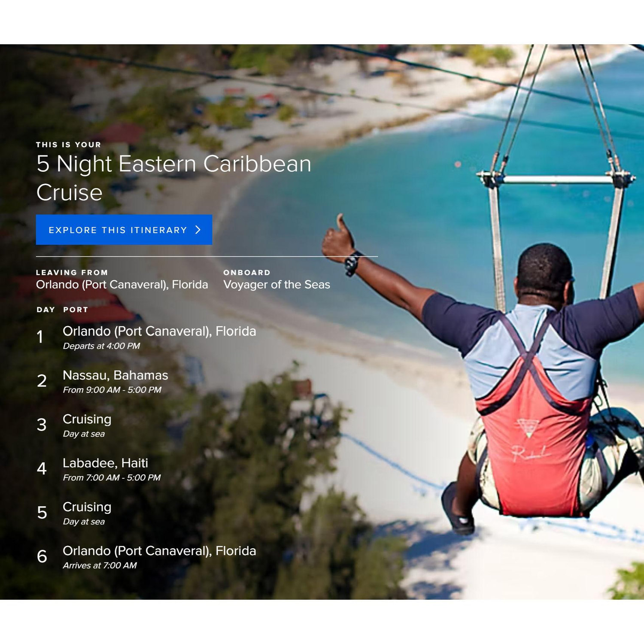Click the 'This is your' label
644x644 pixels.
click(x=69, y=145)
